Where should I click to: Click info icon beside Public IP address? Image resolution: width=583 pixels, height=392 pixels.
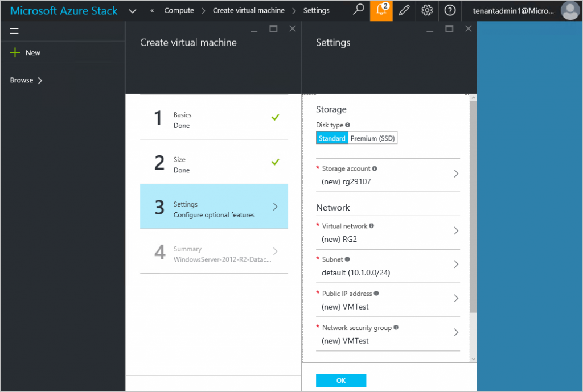(376, 293)
